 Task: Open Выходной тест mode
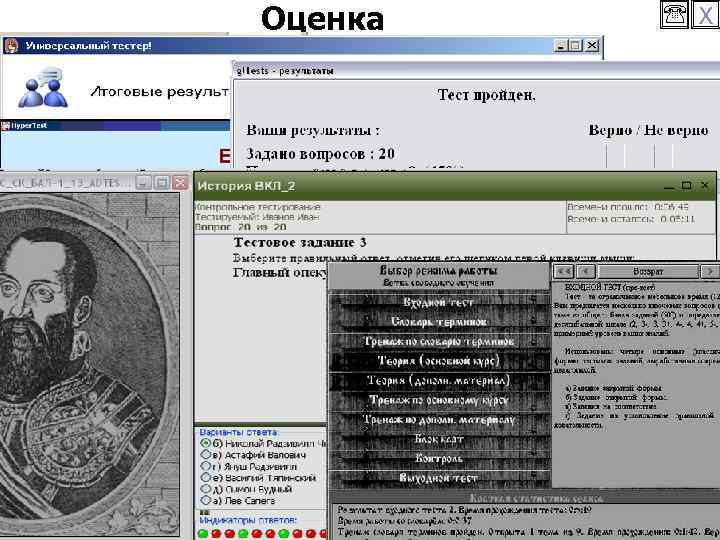pos(439,478)
